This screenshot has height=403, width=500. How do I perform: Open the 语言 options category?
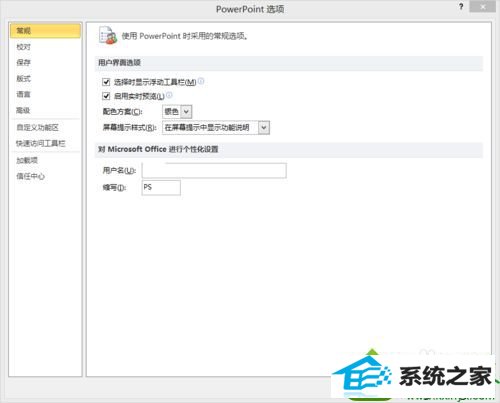[x=24, y=94]
